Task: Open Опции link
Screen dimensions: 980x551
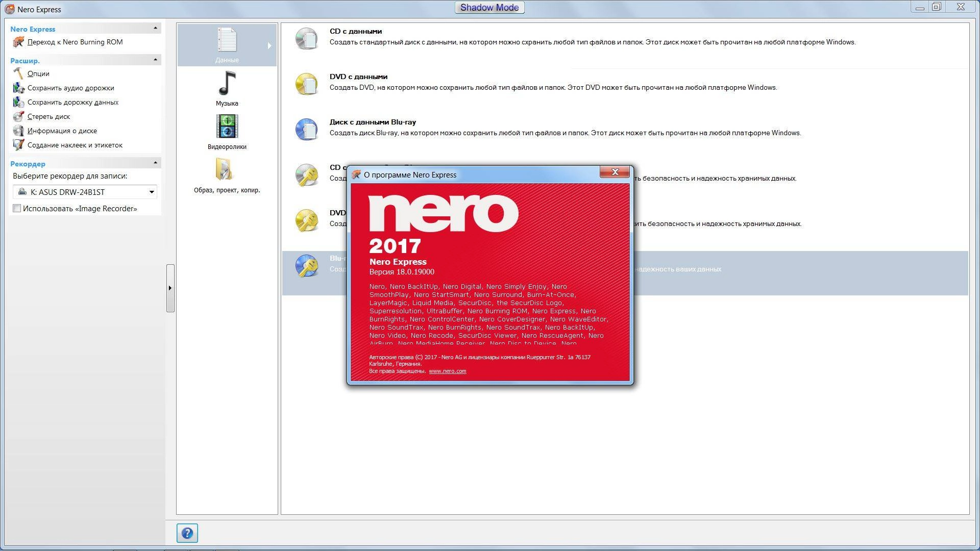Action: click(38, 73)
